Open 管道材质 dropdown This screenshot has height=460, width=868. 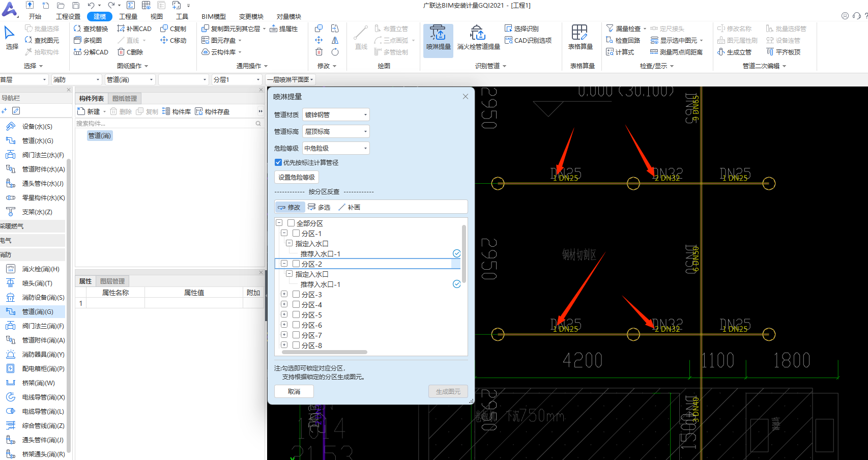coord(336,114)
